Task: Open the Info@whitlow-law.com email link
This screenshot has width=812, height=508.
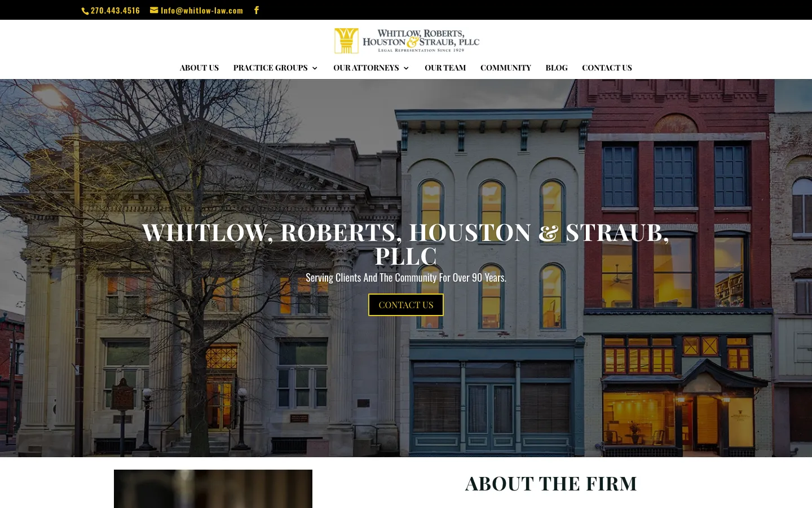Action: [x=202, y=10]
